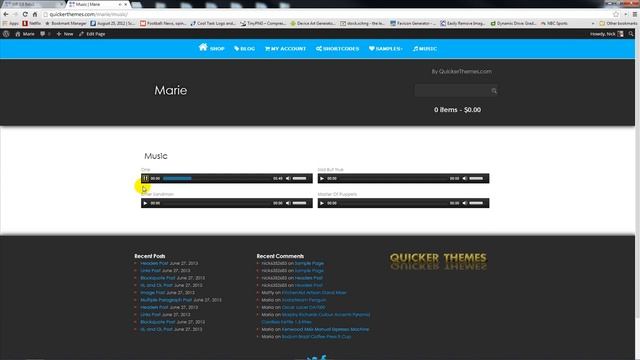Click the admin bar search magnifier icon
This screenshot has height=360, width=640.
click(631, 34)
